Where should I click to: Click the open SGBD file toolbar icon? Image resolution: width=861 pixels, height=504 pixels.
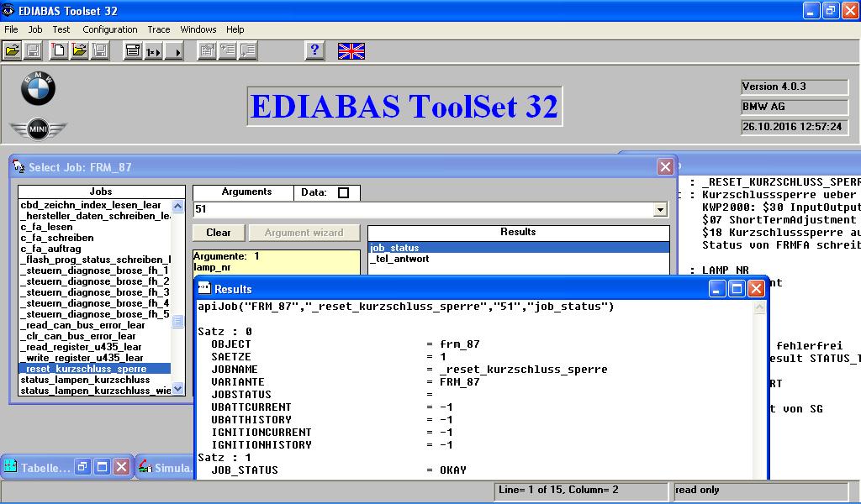12,51
